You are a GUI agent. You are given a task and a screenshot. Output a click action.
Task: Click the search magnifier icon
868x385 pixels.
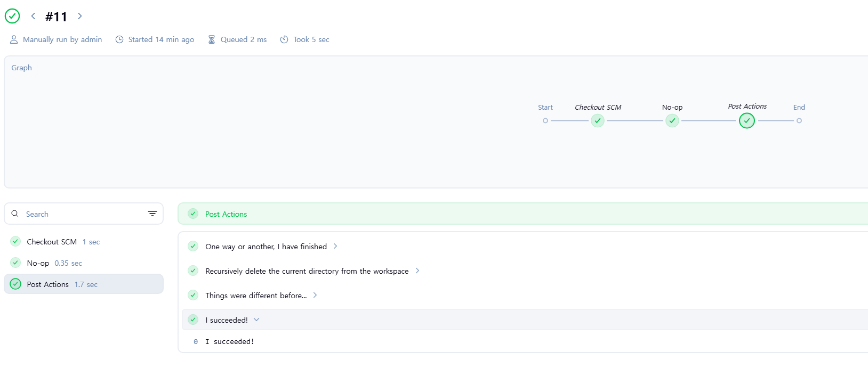tap(15, 214)
